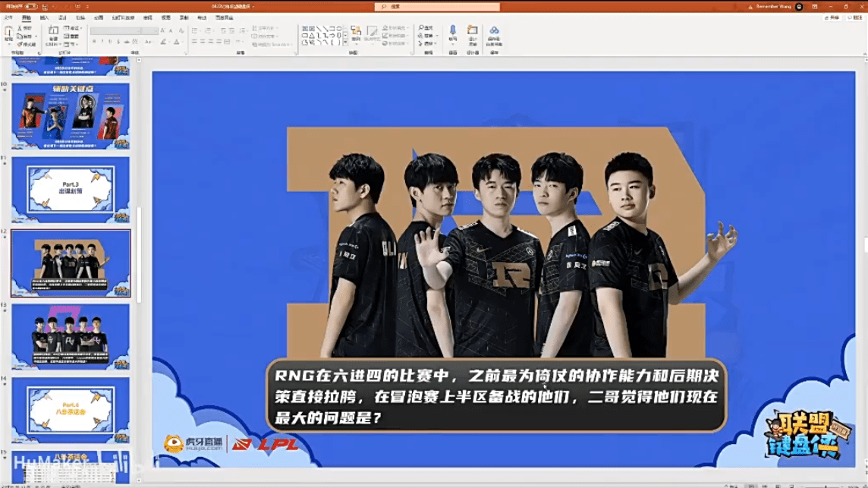The image size is (868, 488).
Task: Open the font name combo box
Action: [x=115, y=31]
